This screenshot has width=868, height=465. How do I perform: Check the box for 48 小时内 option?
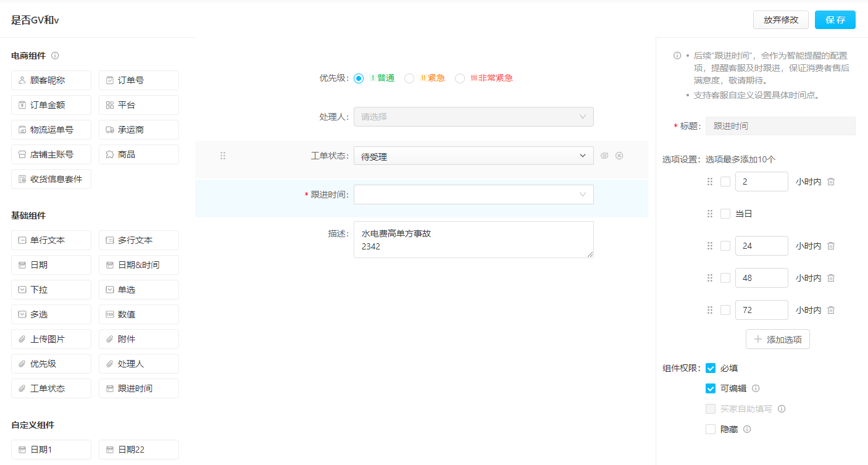(x=725, y=278)
